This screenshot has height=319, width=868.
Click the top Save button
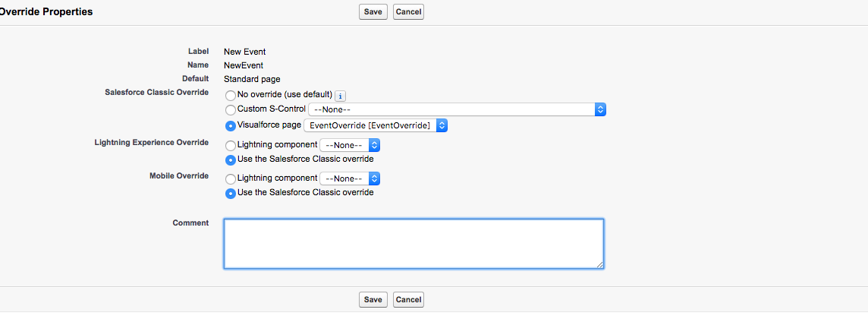[373, 12]
